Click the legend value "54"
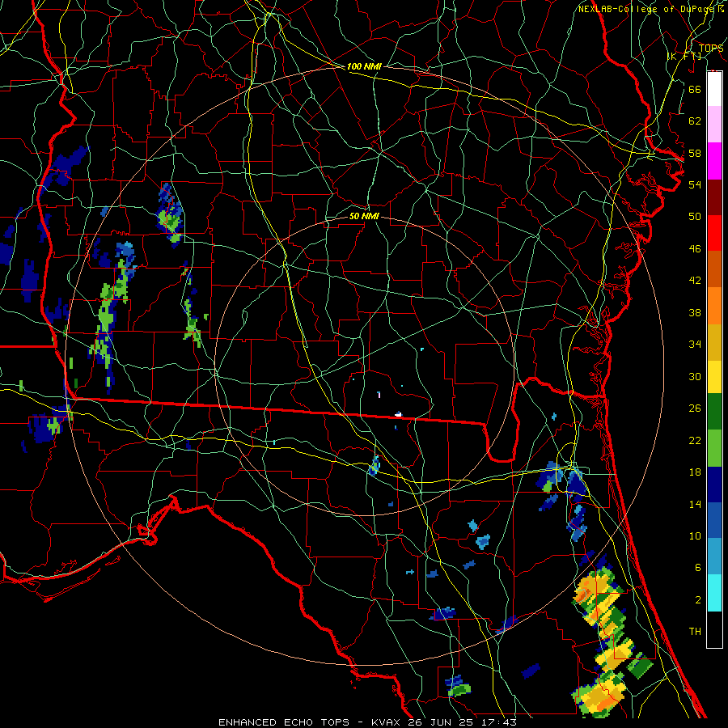 point(695,184)
